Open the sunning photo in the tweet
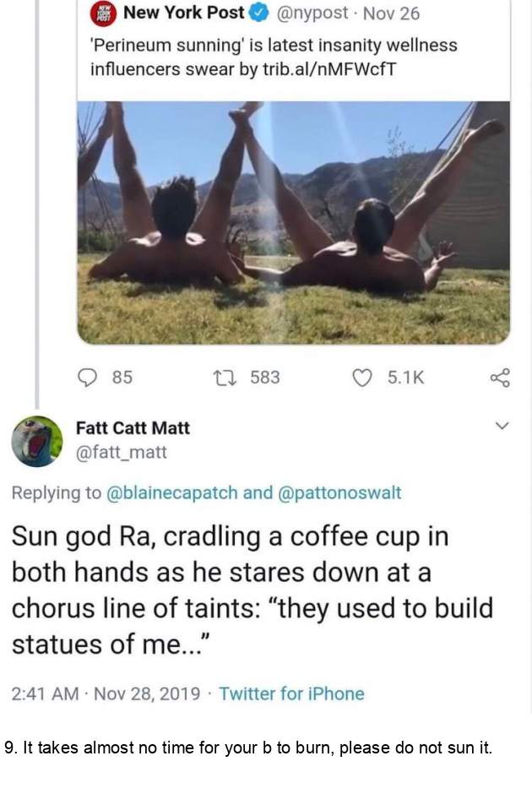532x794 pixels. coord(294,223)
